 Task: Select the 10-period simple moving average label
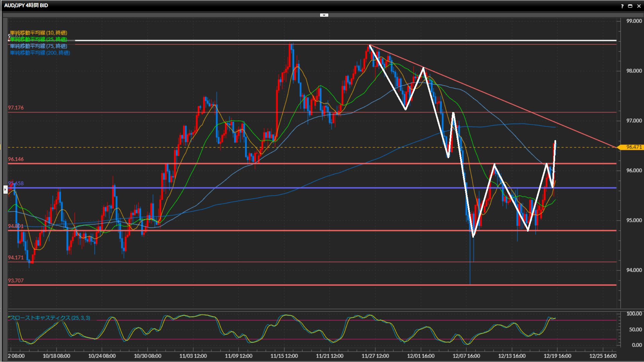[39, 33]
